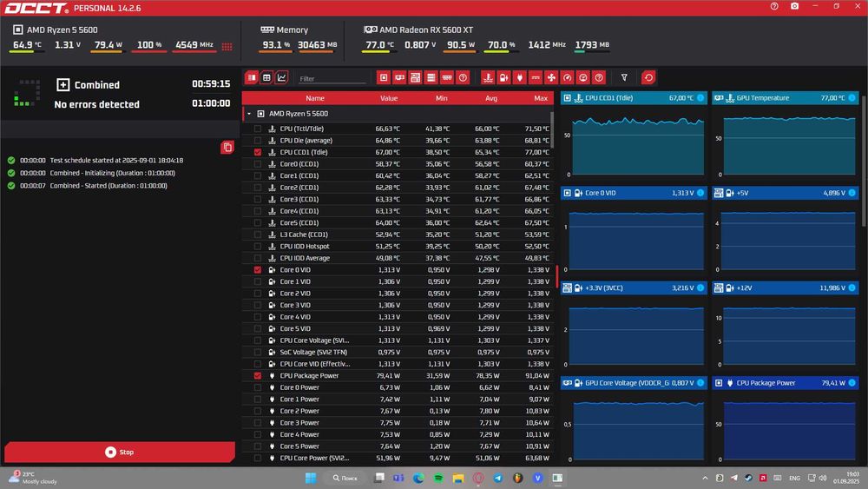The width and height of the screenshot is (868, 489).
Task: Click the funnel filter icon
Action: click(624, 77)
